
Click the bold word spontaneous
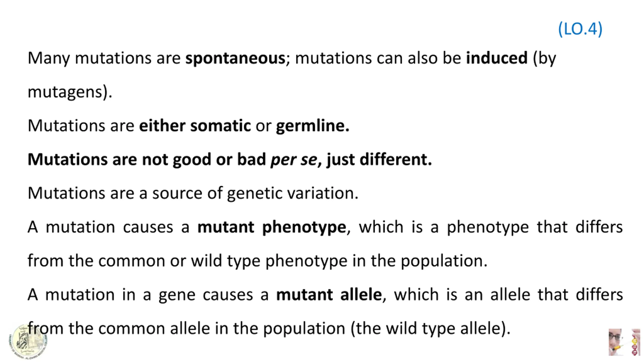(x=235, y=58)
